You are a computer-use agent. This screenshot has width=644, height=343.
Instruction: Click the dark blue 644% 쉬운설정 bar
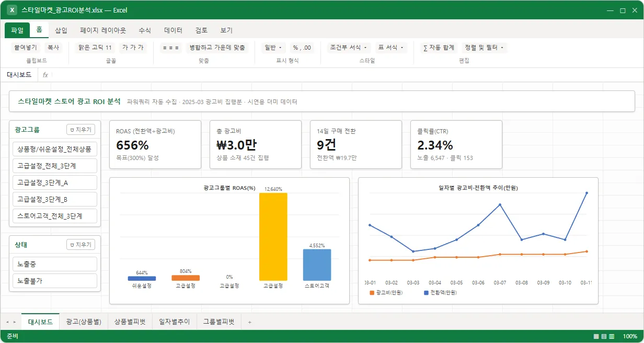(141, 279)
